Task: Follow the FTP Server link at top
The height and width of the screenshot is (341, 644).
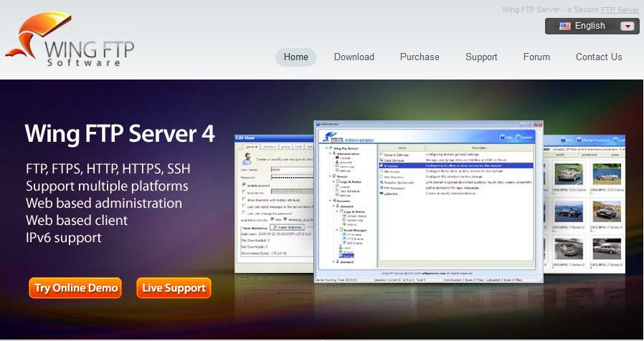Action: [x=620, y=9]
